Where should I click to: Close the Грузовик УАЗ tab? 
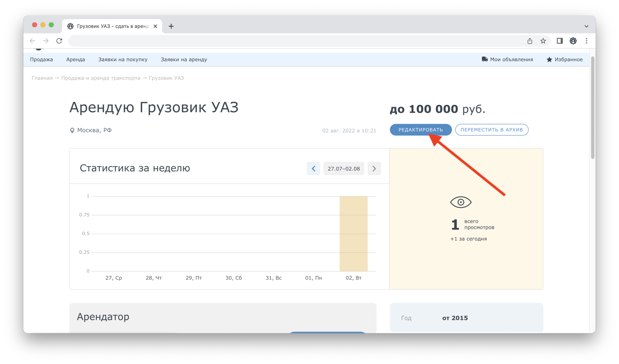point(155,26)
